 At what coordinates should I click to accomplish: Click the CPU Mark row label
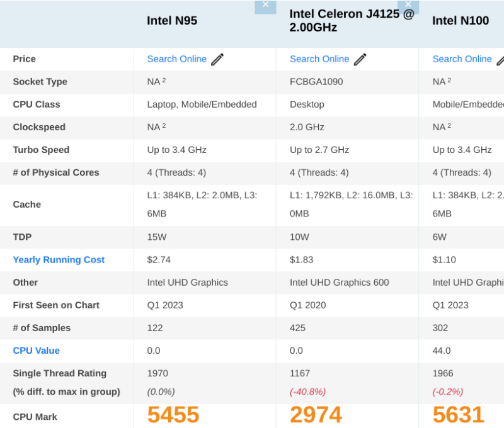[35, 417]
